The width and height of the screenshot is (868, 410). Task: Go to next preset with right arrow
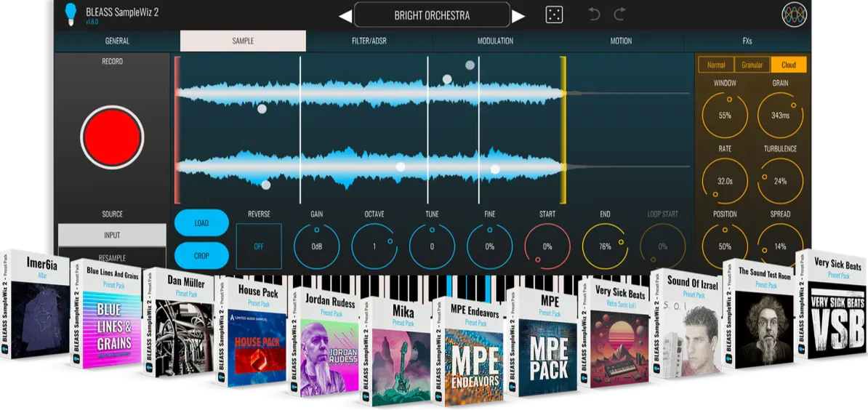[518, 17]
